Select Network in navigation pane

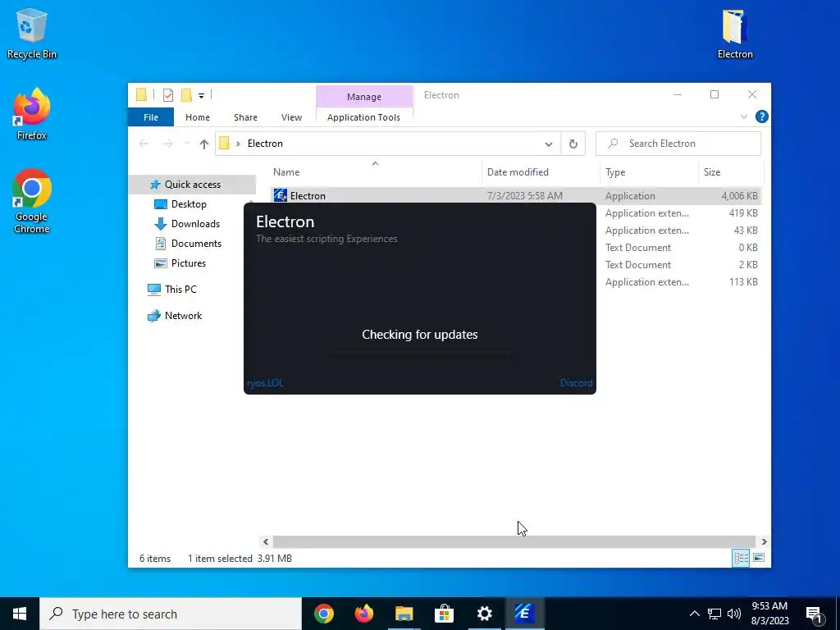[x=183, y=316]
